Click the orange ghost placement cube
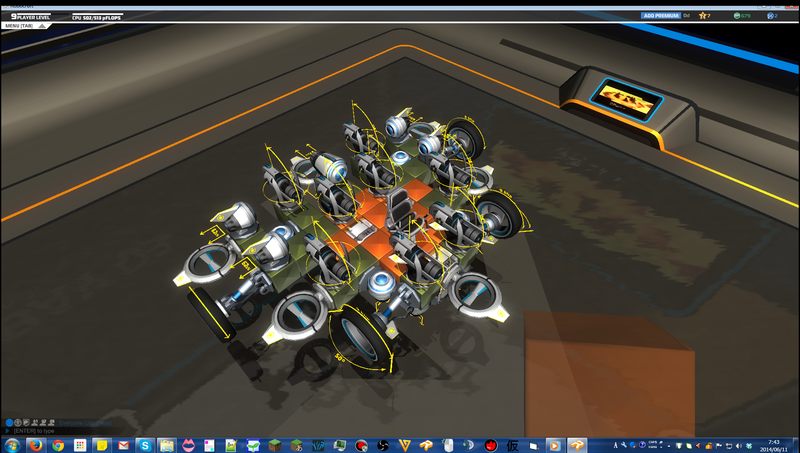 click(x=610, y=375)
